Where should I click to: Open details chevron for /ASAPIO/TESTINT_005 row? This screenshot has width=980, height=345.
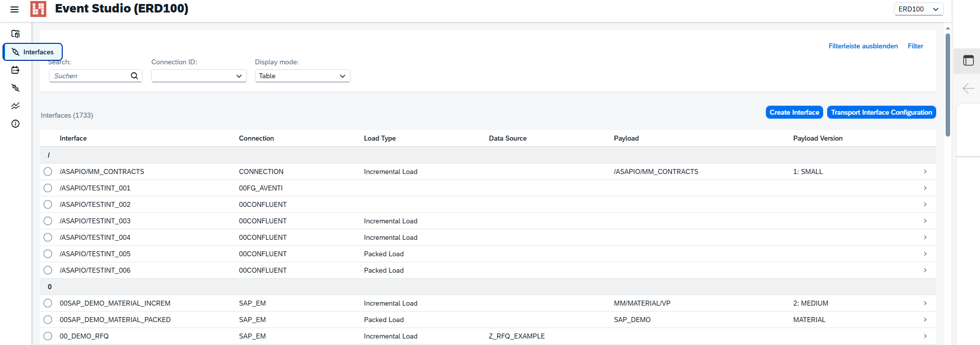(x=925, y=254)
